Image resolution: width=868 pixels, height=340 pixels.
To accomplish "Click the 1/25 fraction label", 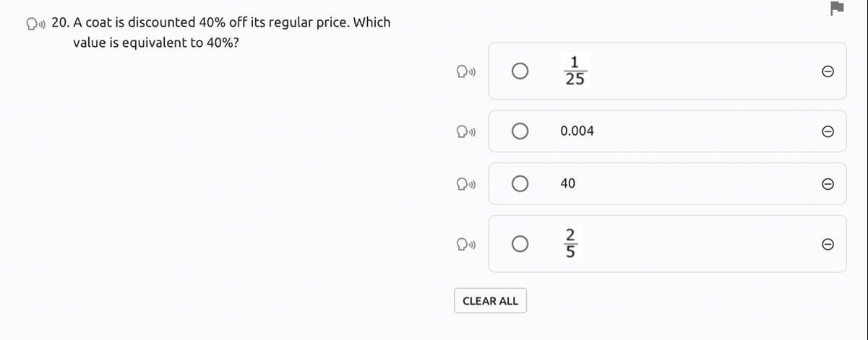I will (575, 71).
